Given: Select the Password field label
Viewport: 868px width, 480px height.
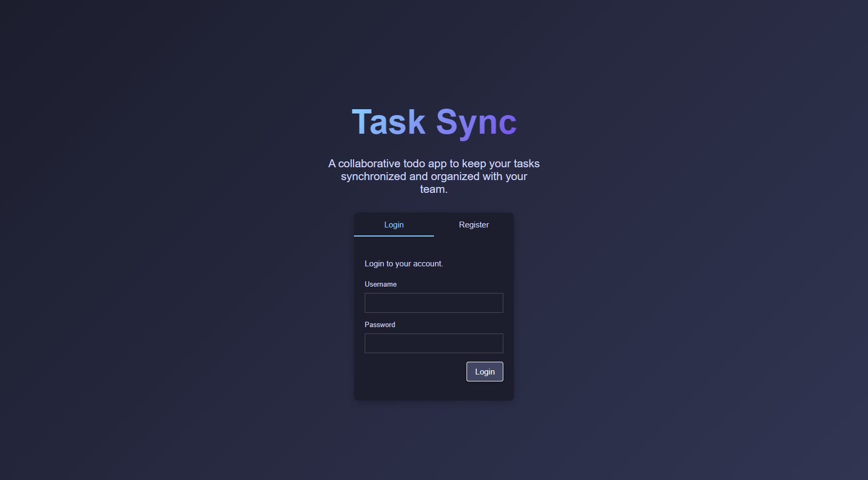Looking at the screenshot, I should (x=380, y=324).
